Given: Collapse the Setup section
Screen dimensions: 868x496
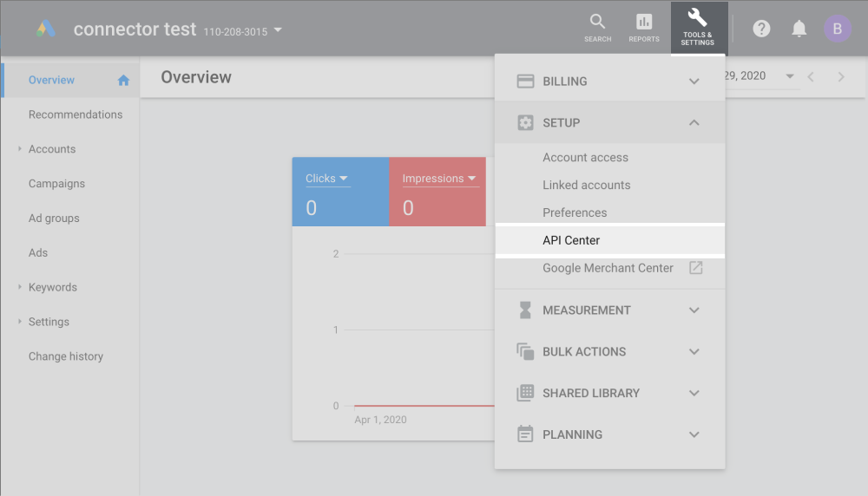Looking at the screenshot, I should click(x=694, y=123).
